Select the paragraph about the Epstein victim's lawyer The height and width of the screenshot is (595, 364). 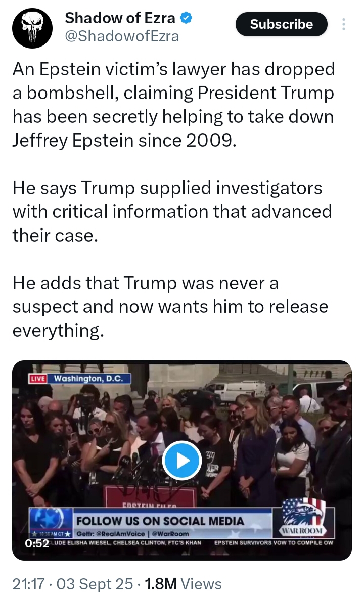(173, 105)
